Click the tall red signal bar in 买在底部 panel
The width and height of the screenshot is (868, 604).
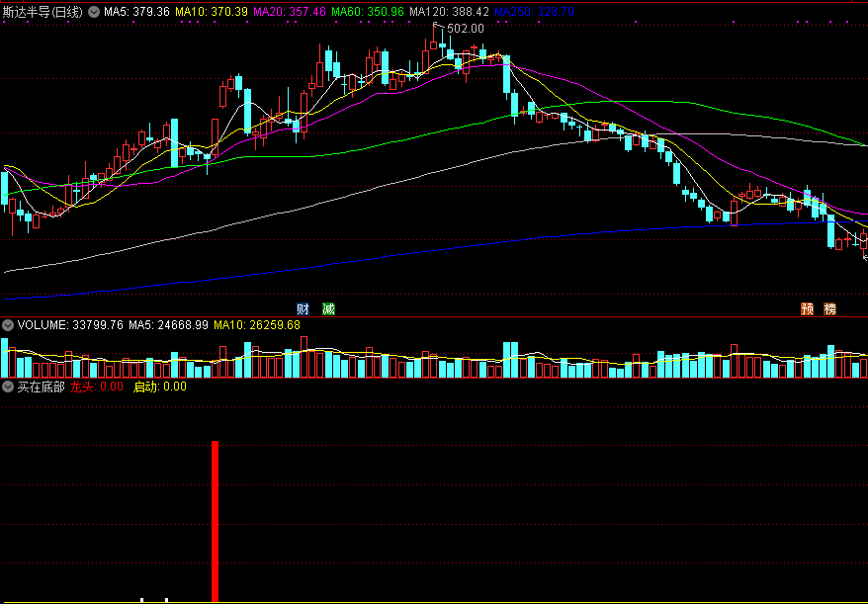click(x=216, y=522)
